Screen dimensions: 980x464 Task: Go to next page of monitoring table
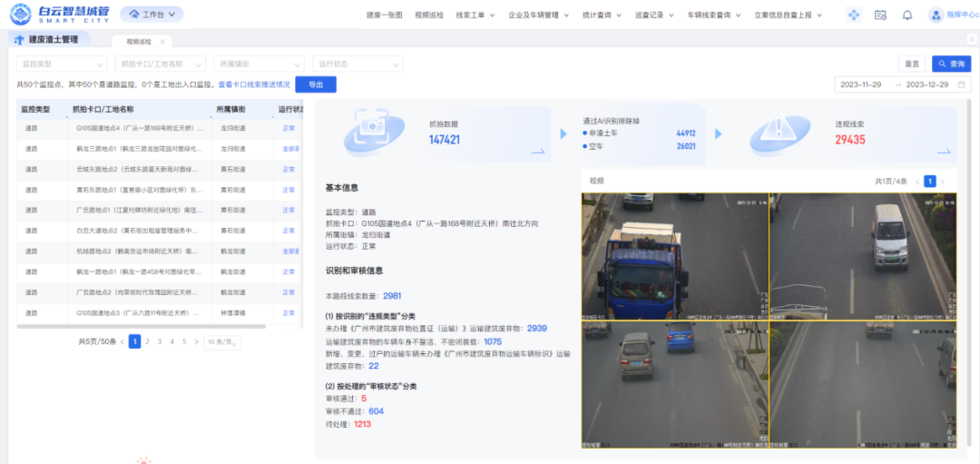tap(196, 341)
